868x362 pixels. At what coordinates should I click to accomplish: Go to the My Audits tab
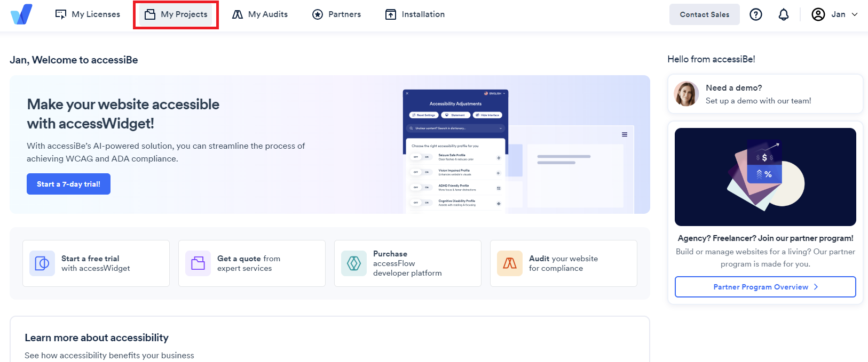tap(260, 14)
